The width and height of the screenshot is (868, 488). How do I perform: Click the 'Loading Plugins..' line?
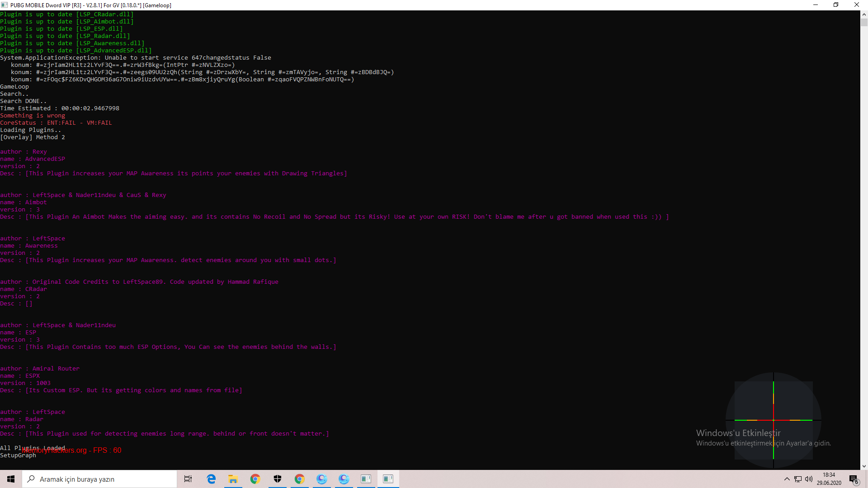coord(31,130)
